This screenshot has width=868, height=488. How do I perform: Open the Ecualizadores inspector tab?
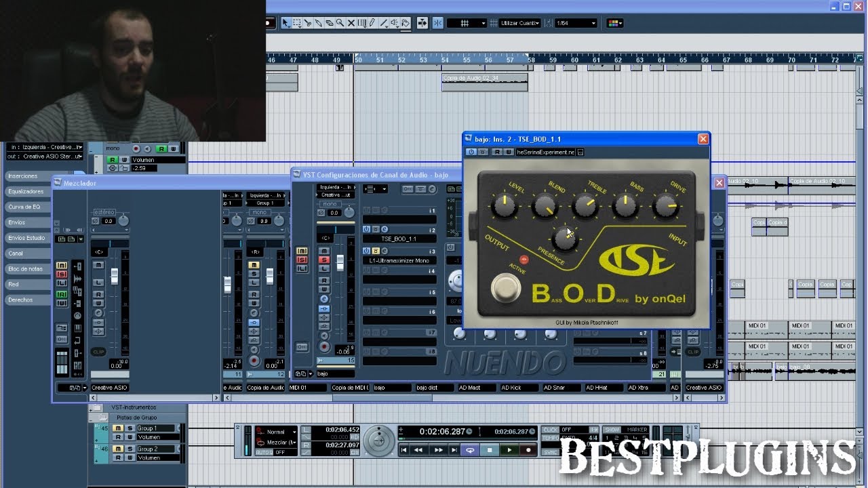(x=26, y=191)
